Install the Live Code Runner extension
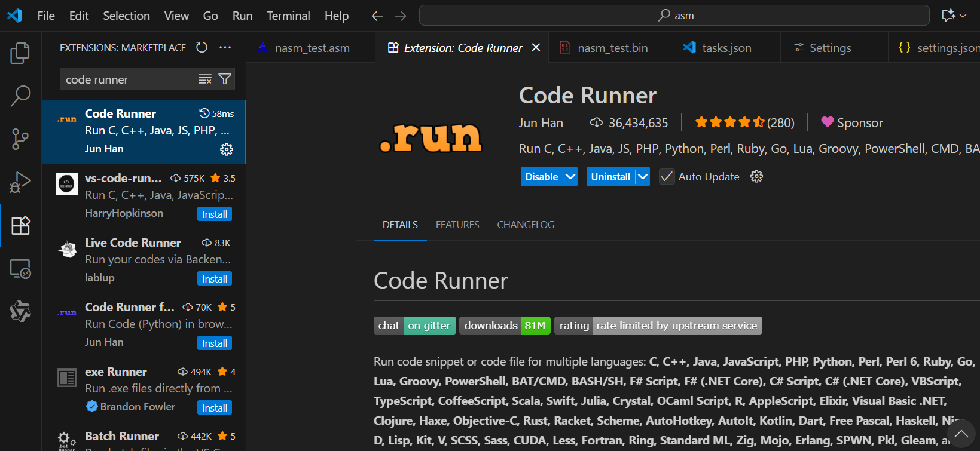 tap(215, 278)
